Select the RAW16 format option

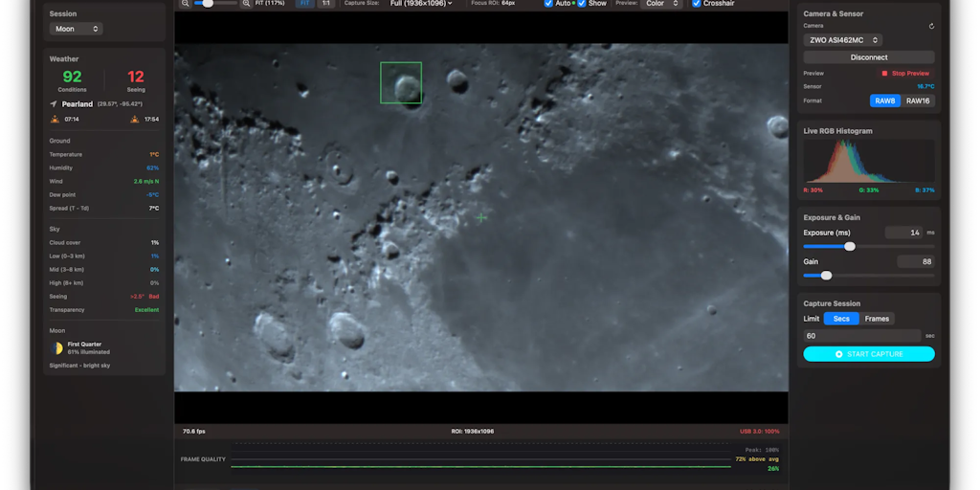(x=917, y=100)
